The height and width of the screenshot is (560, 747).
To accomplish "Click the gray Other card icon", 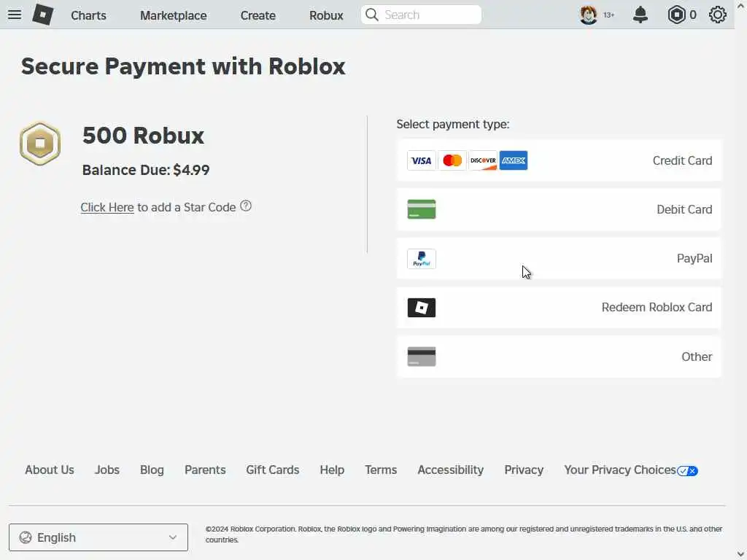I will coord(422,357).
